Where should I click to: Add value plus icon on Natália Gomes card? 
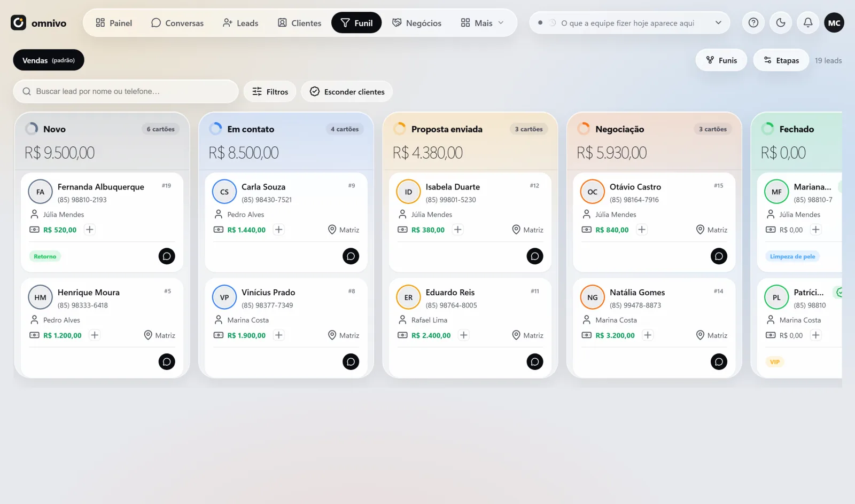click(x=648, y=335)
